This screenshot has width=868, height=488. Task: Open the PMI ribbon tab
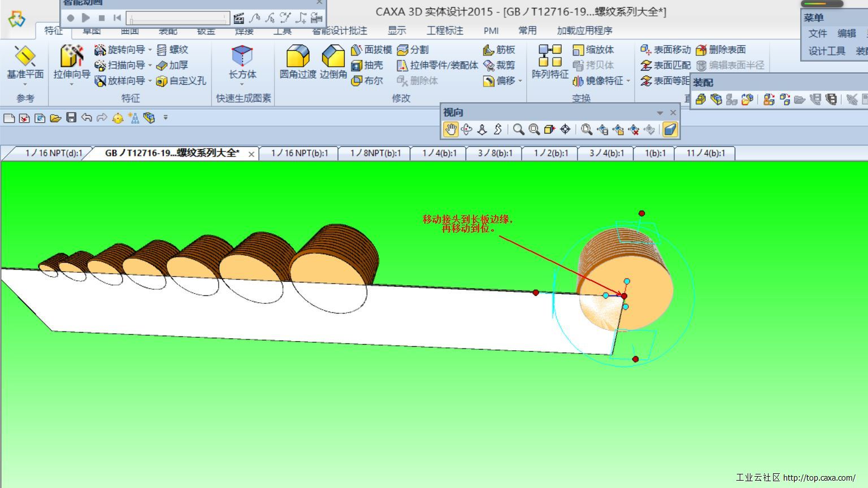[491, 30]
